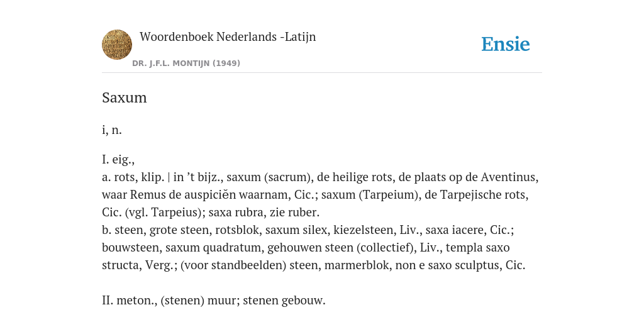The height and width of the screenshot is (322, 644).
Task: Select the author Dr. J.F.L. Montijn (1949)
Action: 186,64
